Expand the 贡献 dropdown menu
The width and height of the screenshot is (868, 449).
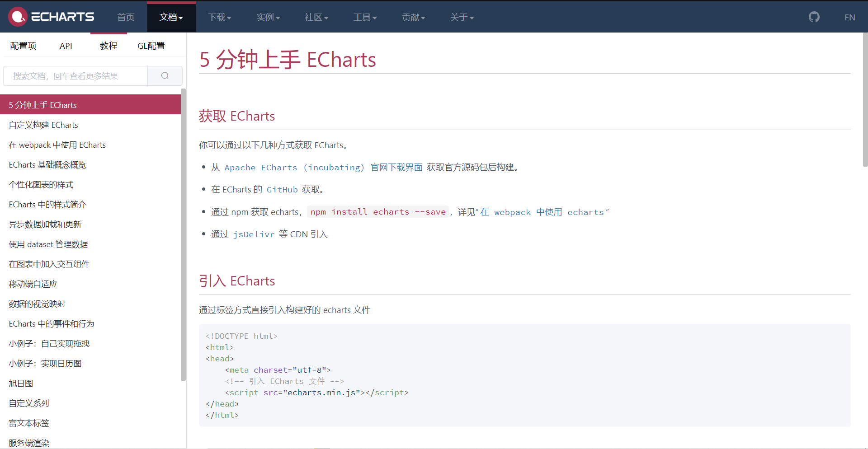414,17
